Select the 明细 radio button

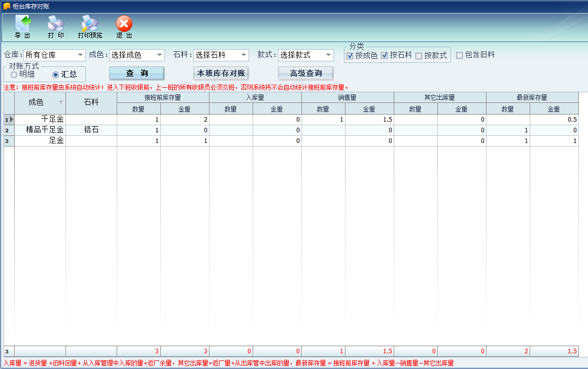(x=14, y=75)
